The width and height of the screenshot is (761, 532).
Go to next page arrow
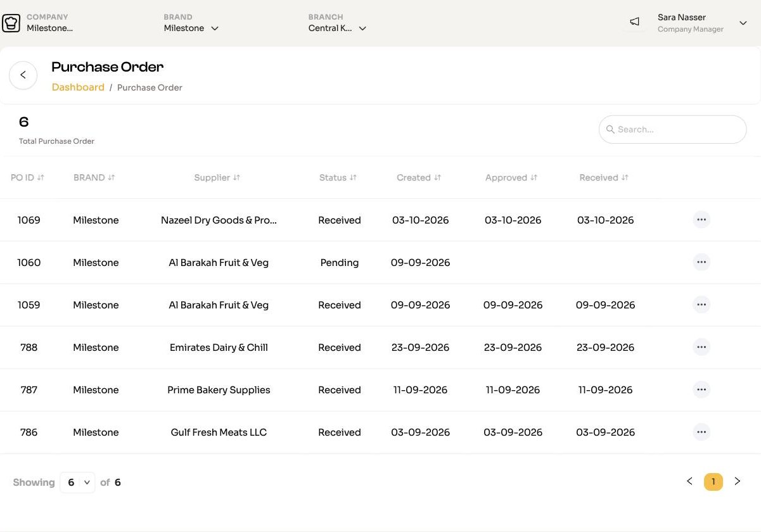(x=738, y=481)
